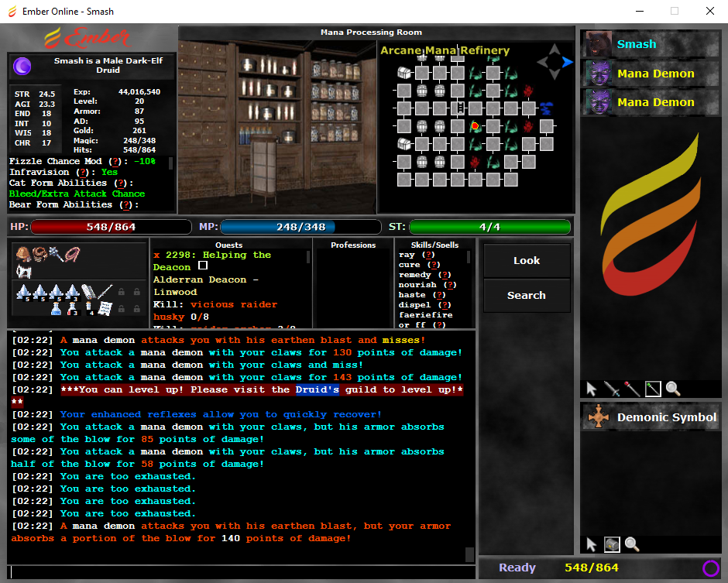Open the equipped helmet in the inventory panel

(23, 255)
